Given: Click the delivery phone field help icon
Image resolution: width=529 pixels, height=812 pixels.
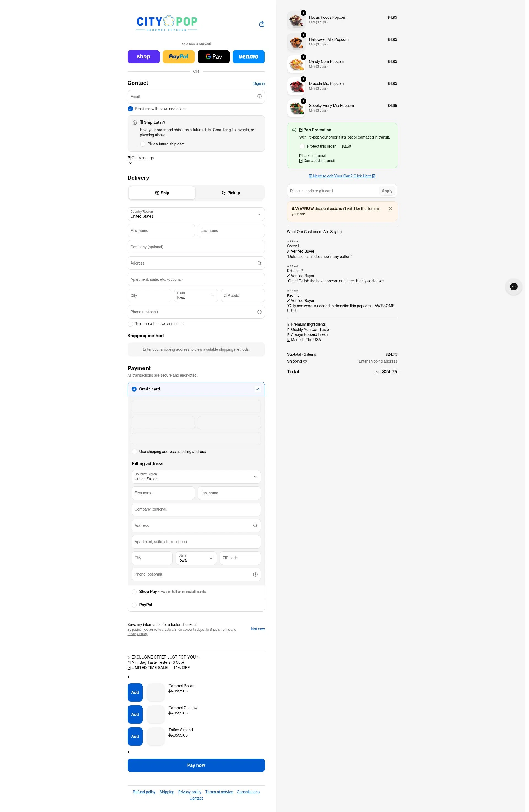Looking at the screenshot, I should [x=259, y=312].
